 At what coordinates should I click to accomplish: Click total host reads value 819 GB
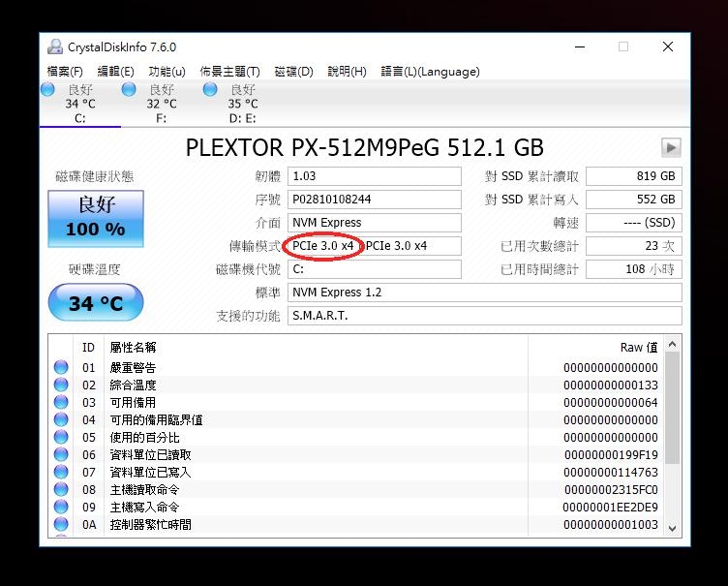[634, 176]
